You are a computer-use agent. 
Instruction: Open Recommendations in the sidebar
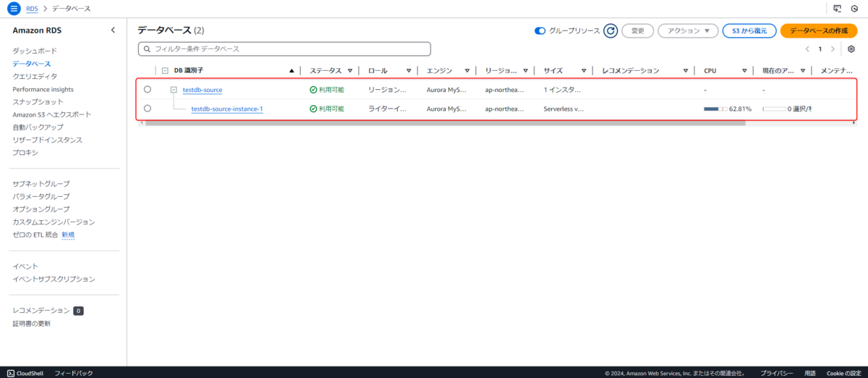[41, 311]
